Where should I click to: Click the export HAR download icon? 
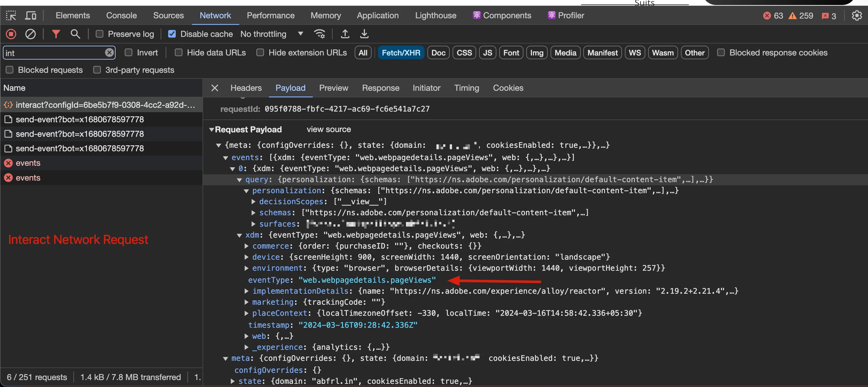pyautogui.click(x=364, y=34)
